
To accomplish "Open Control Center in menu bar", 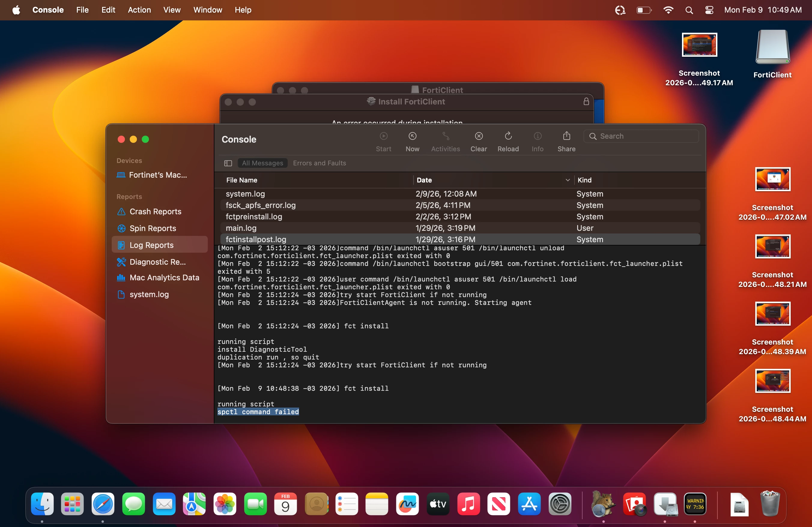I will [709, 10].
